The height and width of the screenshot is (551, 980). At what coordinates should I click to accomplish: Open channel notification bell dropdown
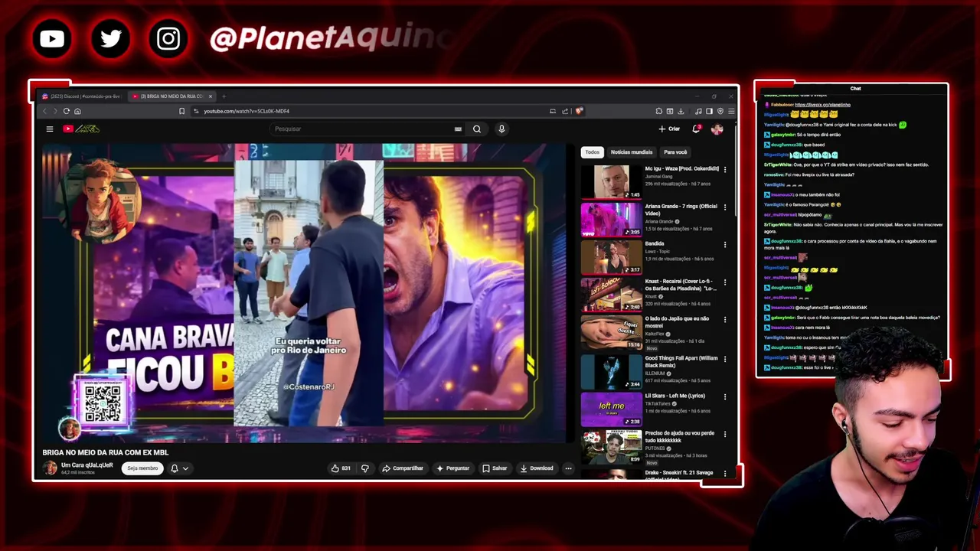tap(179, 468)
